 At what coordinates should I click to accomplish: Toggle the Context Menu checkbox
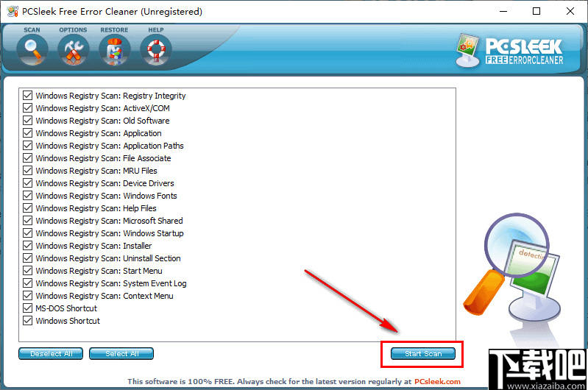[27, 296]
